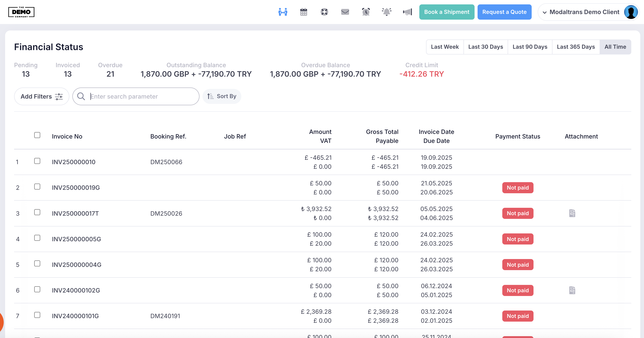Click Request a Quote button

[504, 12]
